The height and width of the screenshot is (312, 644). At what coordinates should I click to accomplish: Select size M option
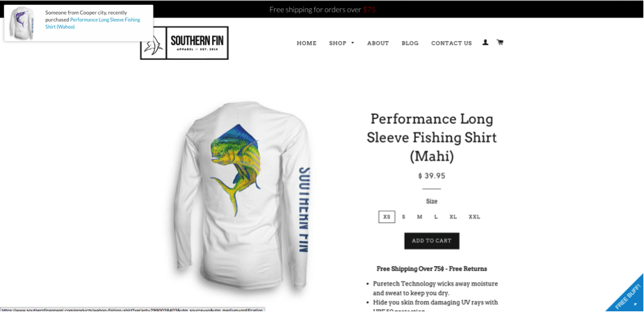pyautogui.click(x=419, y=217)
